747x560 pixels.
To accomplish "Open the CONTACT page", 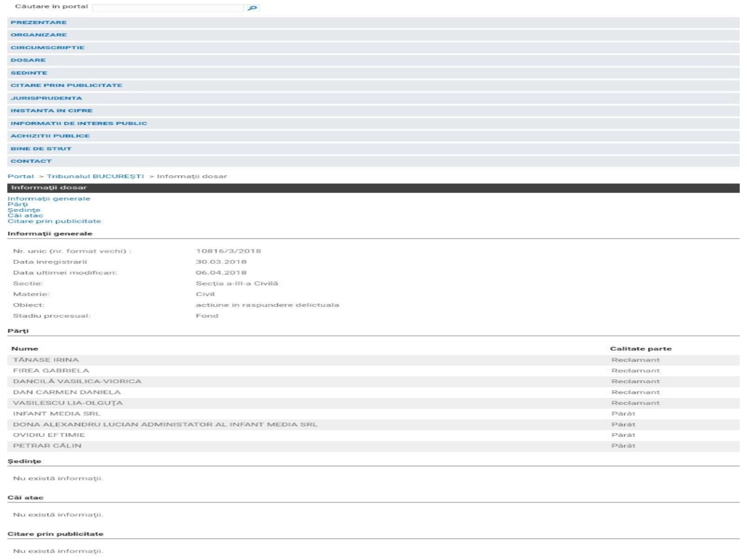I will point(31,161).
